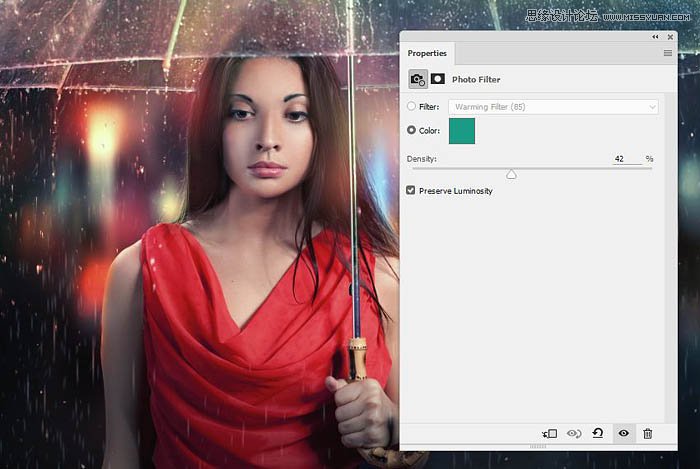Click the Density slider handle
The image size is (700, 469).
511,174
